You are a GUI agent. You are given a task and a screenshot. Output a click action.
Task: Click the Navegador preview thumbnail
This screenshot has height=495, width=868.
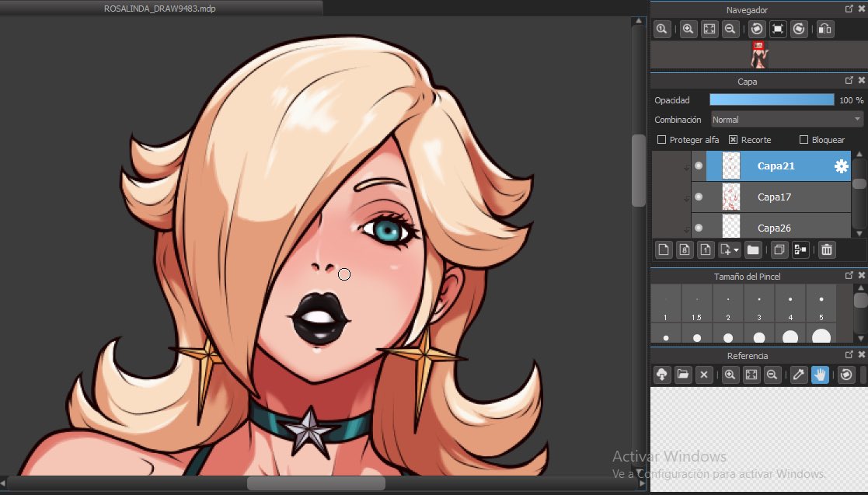[759, 54]
